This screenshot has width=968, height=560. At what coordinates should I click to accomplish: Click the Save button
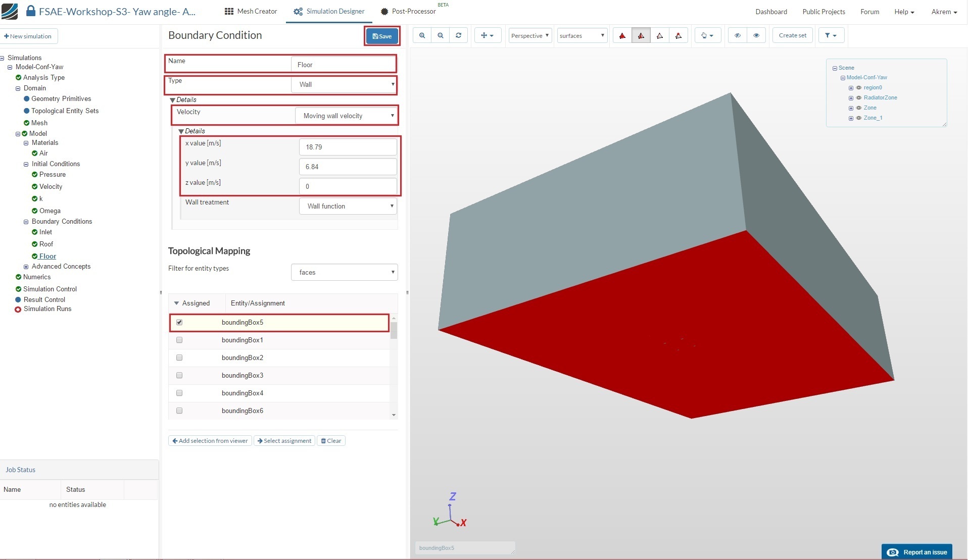click(382, 36)
